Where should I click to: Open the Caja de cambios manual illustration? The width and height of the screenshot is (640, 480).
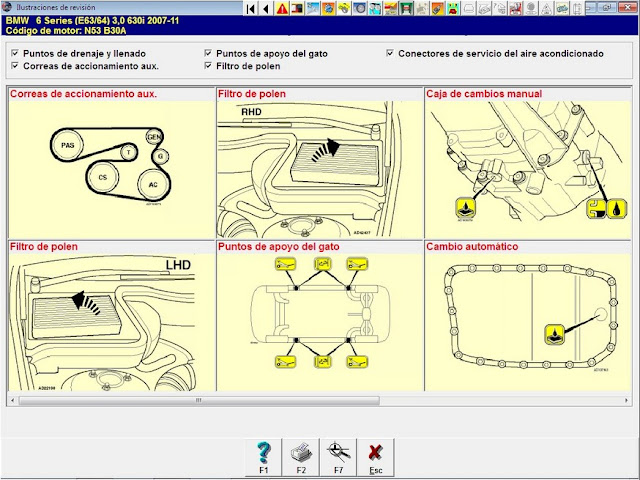528,169
